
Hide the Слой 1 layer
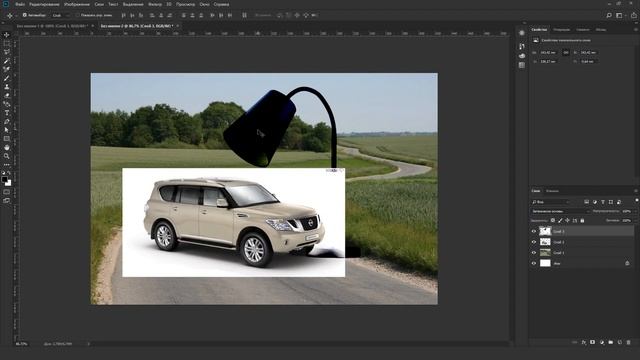[533, 253]
